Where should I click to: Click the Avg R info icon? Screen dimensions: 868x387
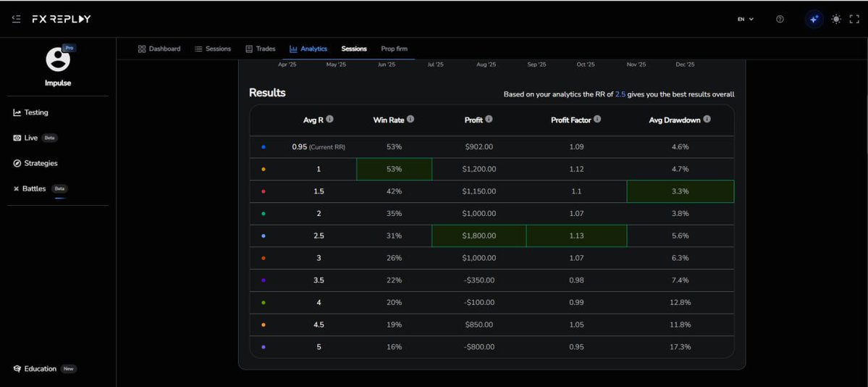(x=330, y=119)
